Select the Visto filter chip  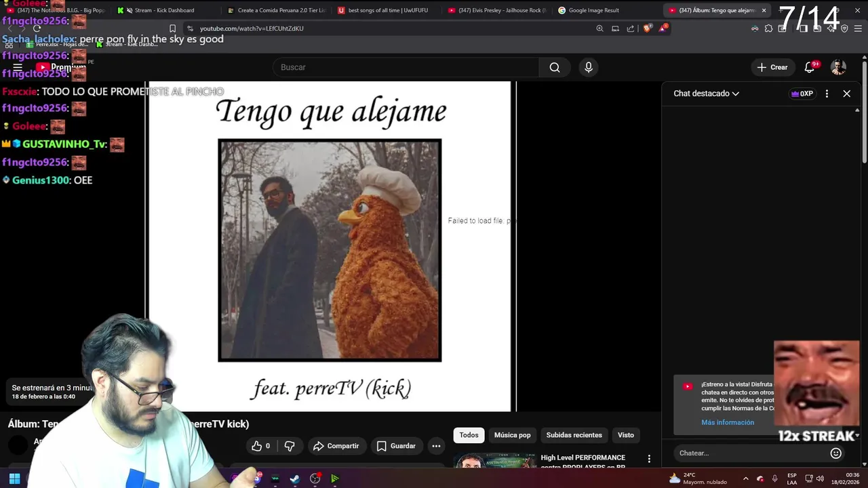coord(626,435)
